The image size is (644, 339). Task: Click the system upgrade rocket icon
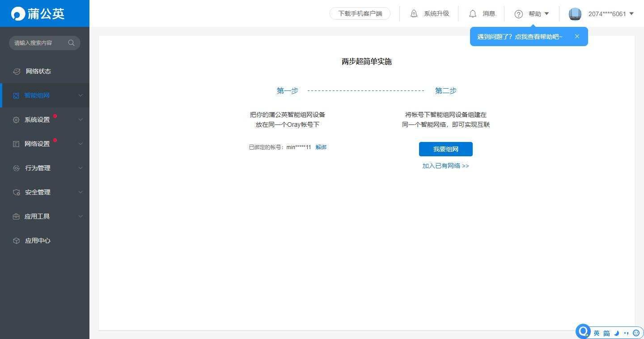coord(414,14)
